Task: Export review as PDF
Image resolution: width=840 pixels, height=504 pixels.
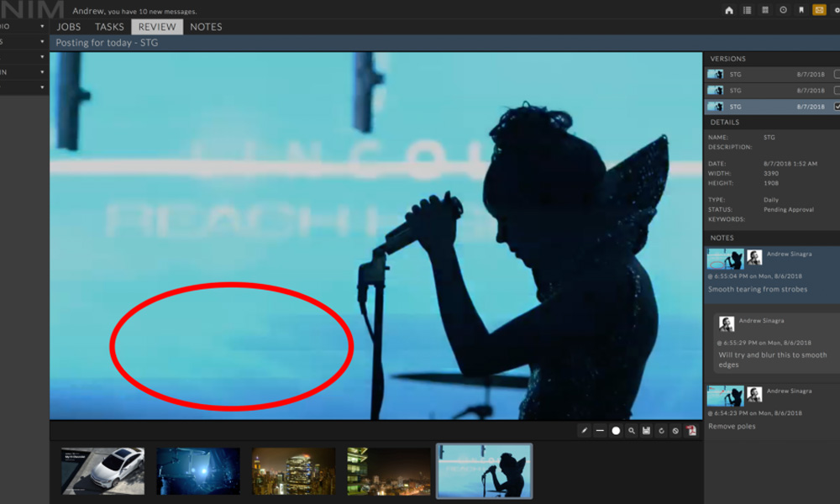Action: (691, 431)
